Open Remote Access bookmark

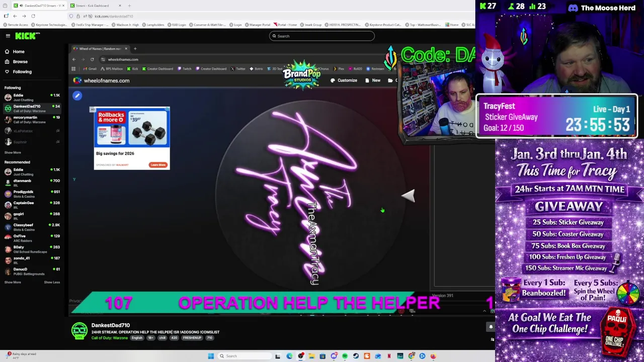point(16,25)
